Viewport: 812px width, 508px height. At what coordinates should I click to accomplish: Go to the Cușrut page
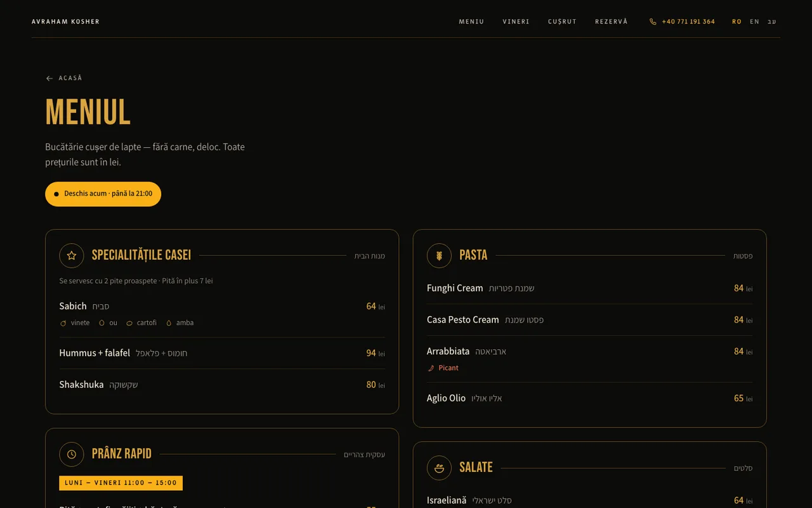562,22
